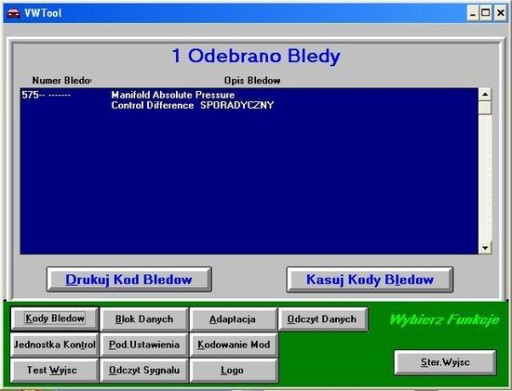
Task: Click the Logo button
Action: pyautogui.click(x=233, y=370)
